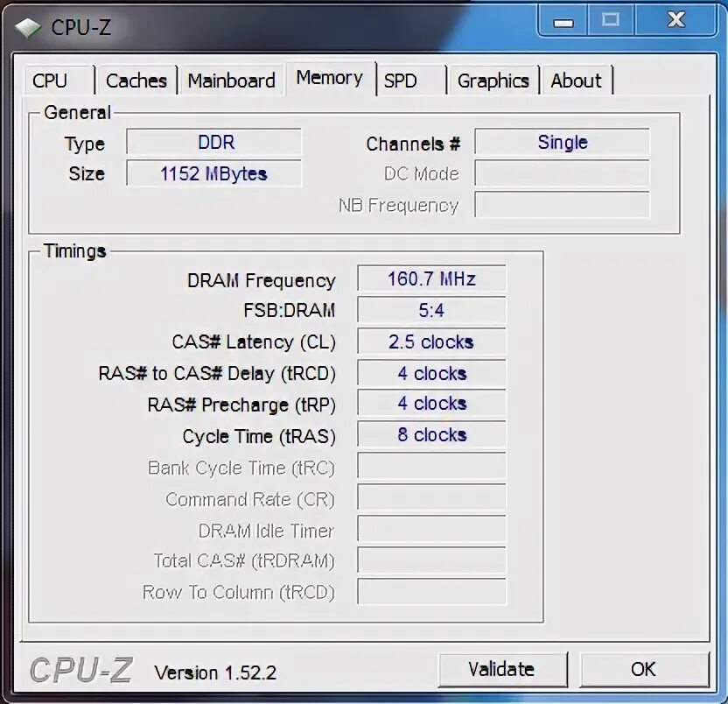This screenshot has height=704, width=728.
Task: Click the tRCD value 4 clocks
Action: pos(431,373)
